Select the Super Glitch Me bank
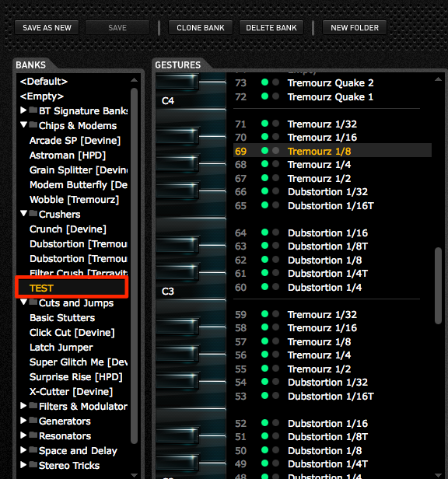The width and height of the screenshot is (448, 479). pos(79,362)
